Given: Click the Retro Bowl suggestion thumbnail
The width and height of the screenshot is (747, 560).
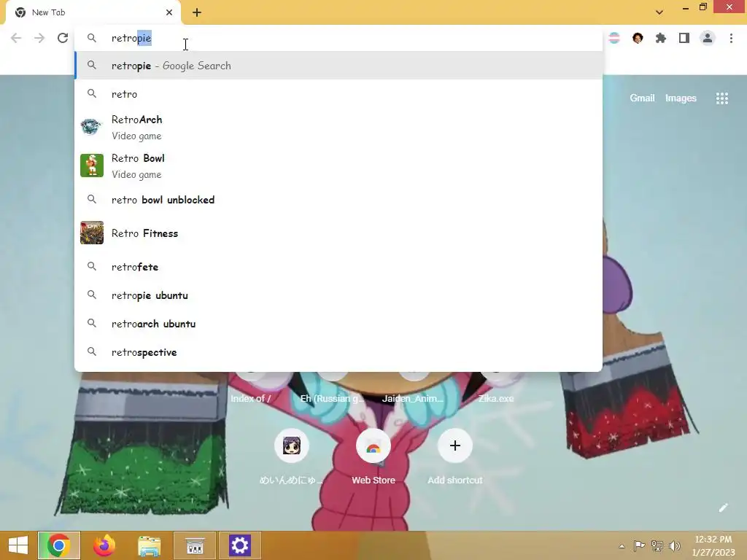Looking at the screenshot, I should (x=91, y=166).
